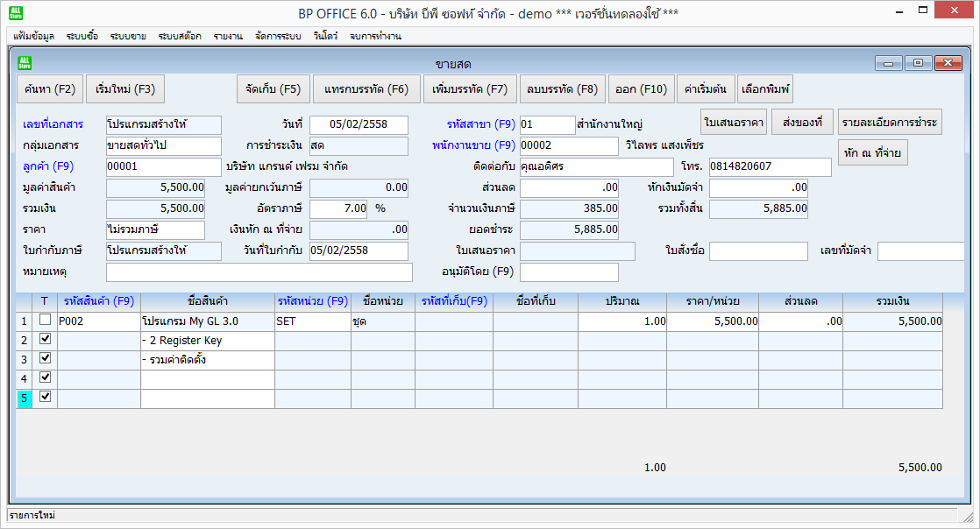This screenshot has height=529, width=980.
Task: Open the ระบบขาย menu
Action: click(128, 36)
